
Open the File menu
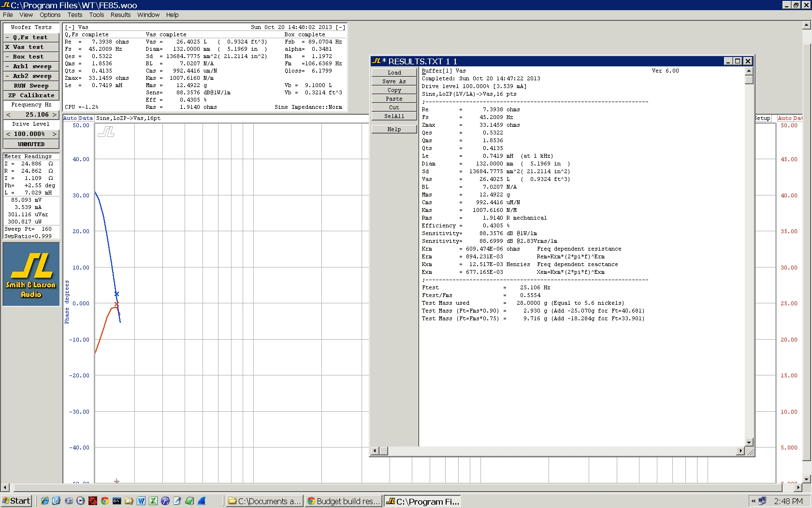coord(8,15)
